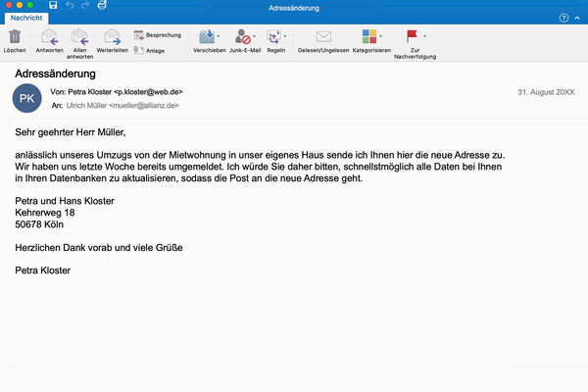The height and width of the screenshot is (392, 588).
Task: Print the email with printer icon
Action: coord(102,5)
